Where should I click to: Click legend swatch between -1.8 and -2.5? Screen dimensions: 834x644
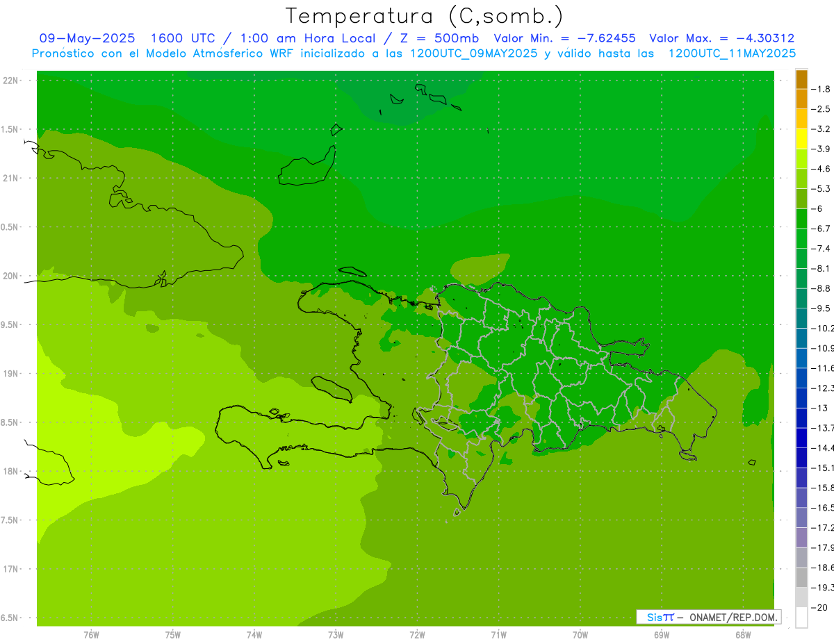801,99
